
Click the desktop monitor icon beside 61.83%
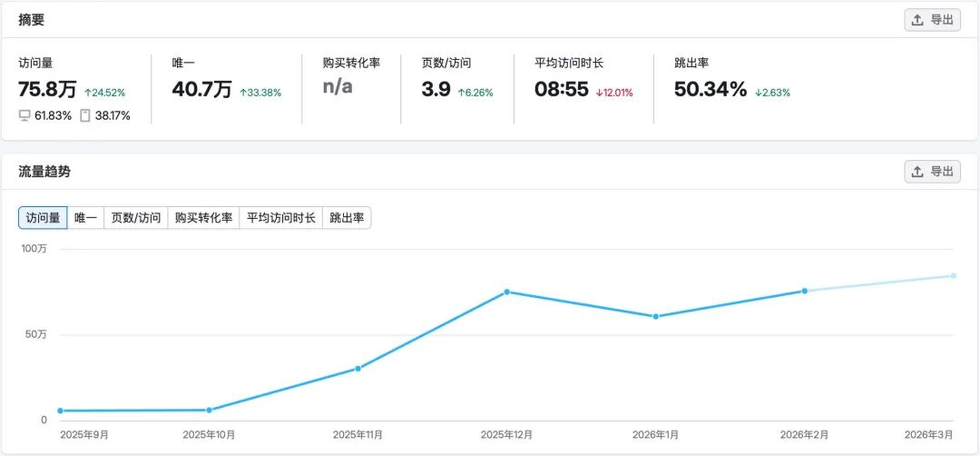pos(25,115)
